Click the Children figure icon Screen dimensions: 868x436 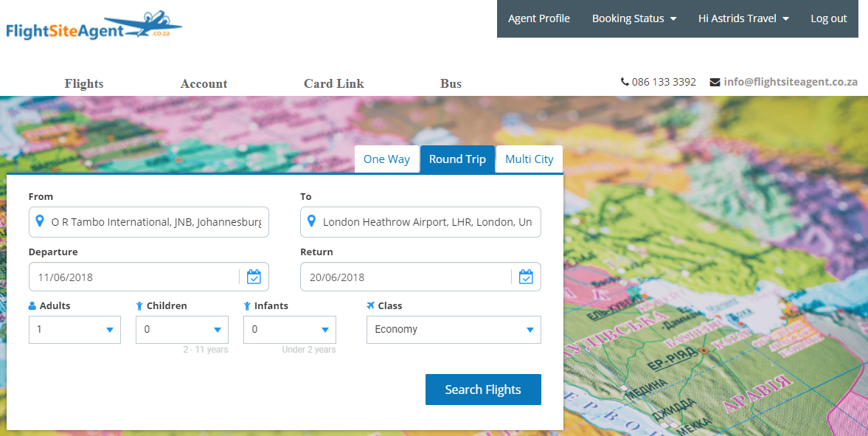tap(139, 306)
